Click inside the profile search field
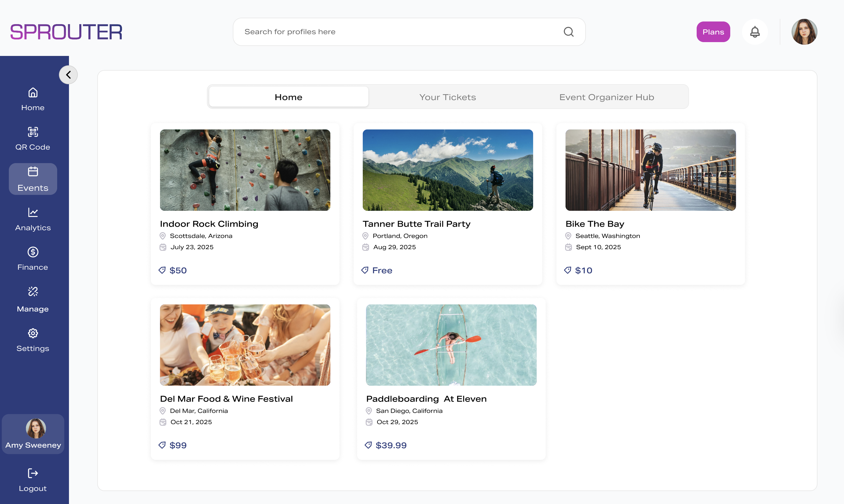 coord(374,31)
